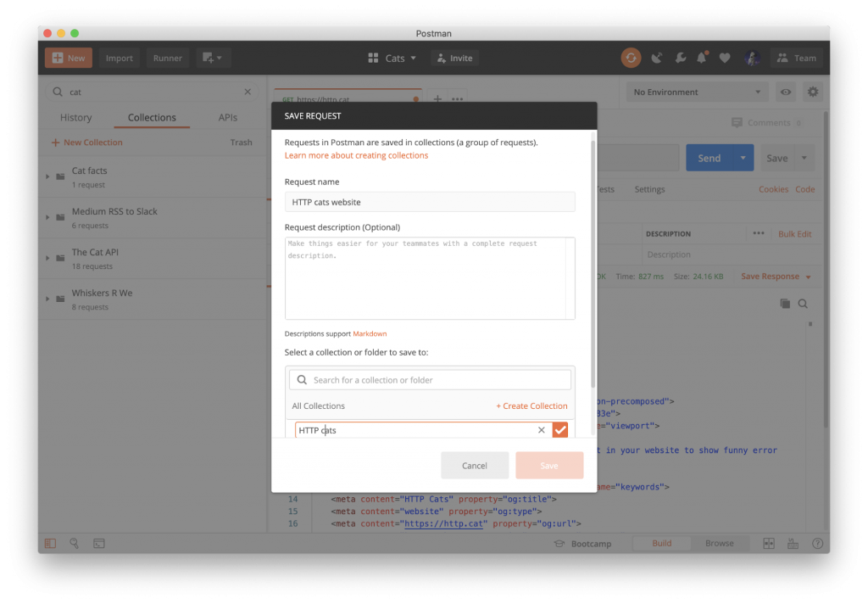Screen dimensions: 868x604
Task: Open the Team menu button
Action: click(x=797, y=58)
